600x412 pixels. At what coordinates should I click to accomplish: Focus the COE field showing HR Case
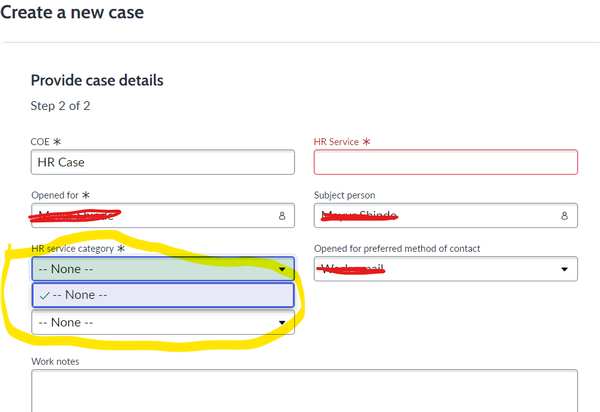[x=163, y=162]
